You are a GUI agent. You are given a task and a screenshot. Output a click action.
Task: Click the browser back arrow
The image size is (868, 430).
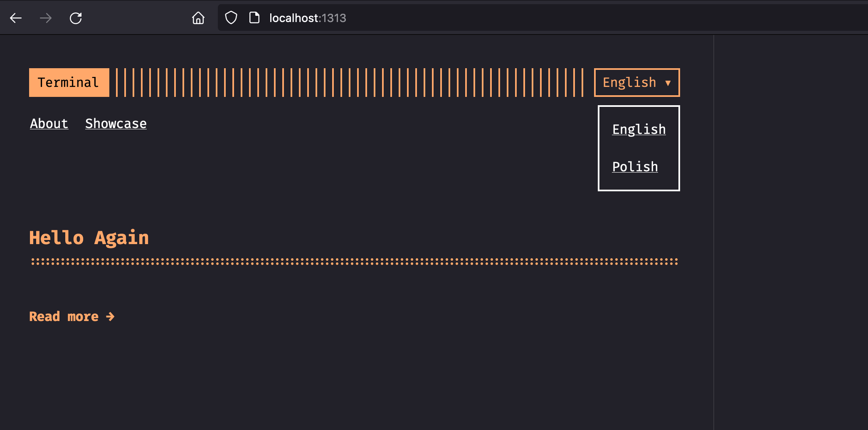pyautogui.click(x=16, y=18)
